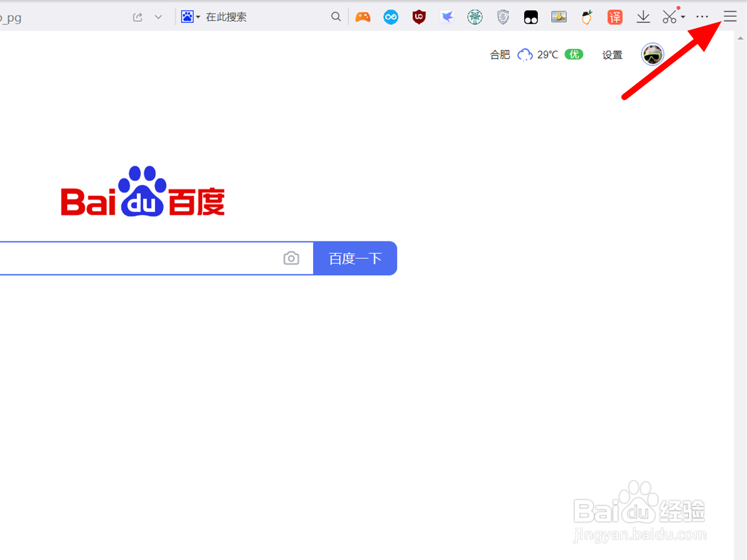Open the downloads arrow icon

click(643, 17)
